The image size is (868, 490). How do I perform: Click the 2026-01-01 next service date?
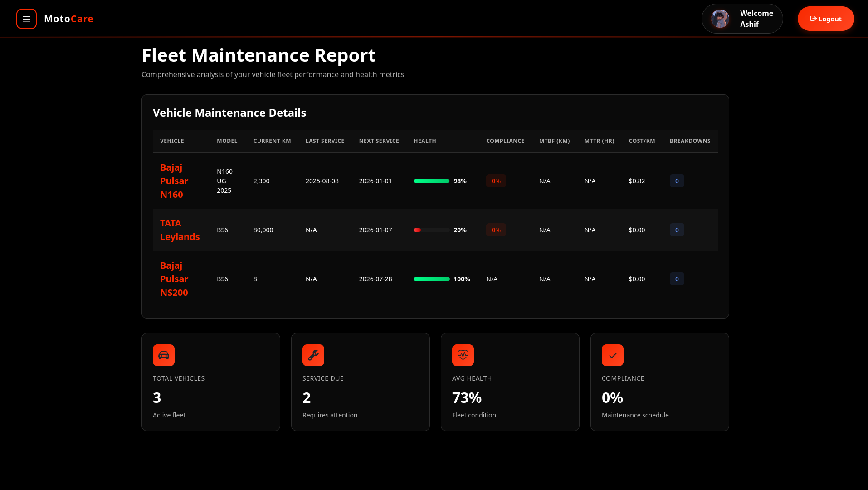pyautogui.click(x=375, y=181)
